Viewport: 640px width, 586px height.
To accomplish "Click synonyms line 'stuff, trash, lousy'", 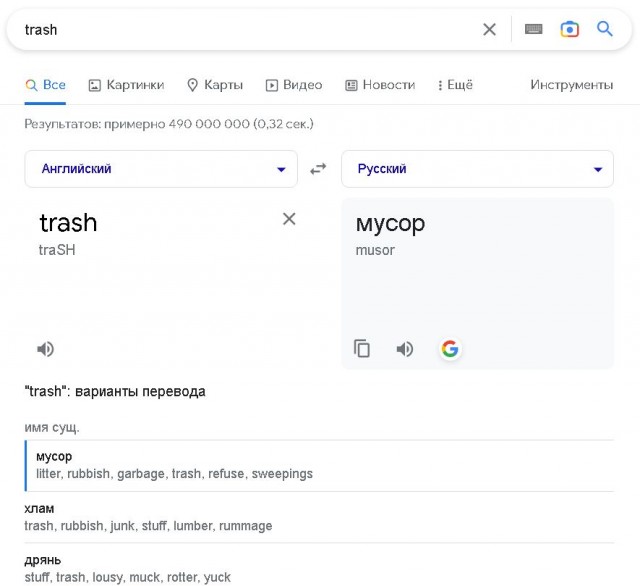I will click(127, 577).
